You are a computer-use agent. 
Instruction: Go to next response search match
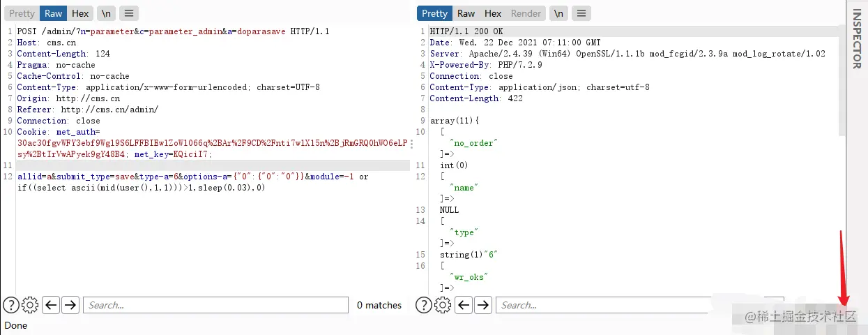click(x=483, y=305)
